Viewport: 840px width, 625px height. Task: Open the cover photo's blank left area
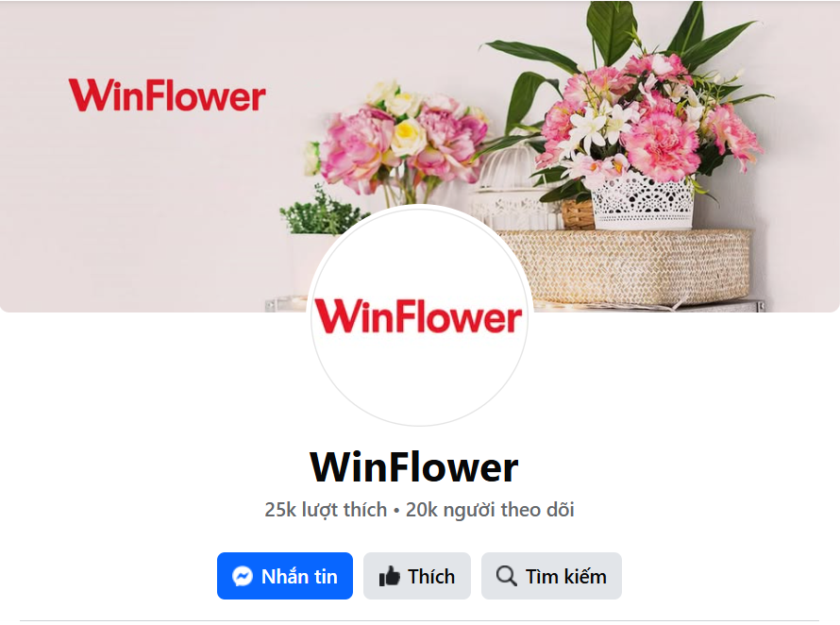point(134,214)
